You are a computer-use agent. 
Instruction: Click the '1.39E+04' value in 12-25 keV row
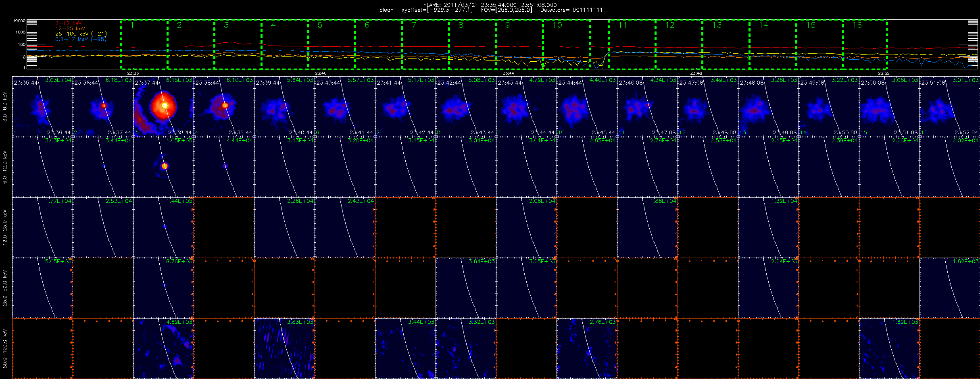tap(784, 201)
